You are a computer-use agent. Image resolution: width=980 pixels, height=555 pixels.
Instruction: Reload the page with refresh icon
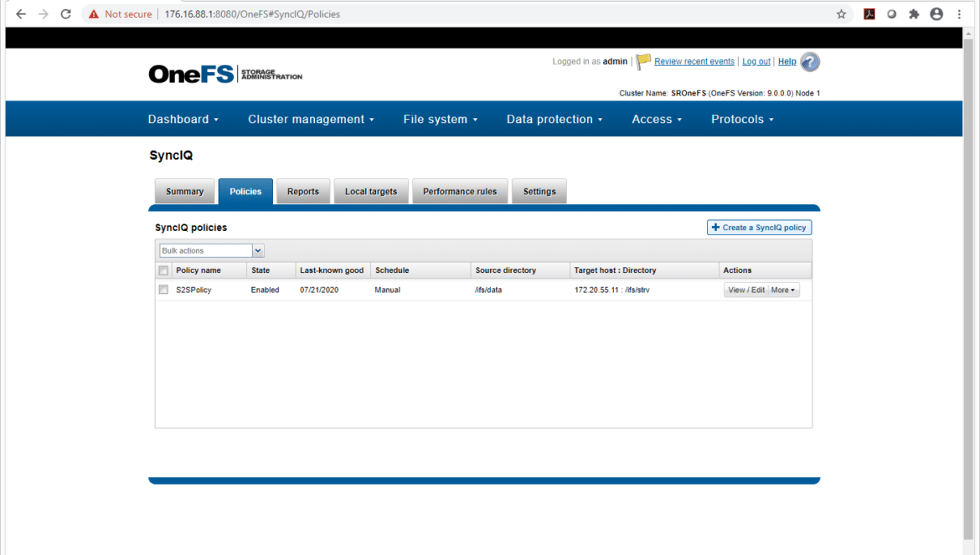[x=65, y=13]
